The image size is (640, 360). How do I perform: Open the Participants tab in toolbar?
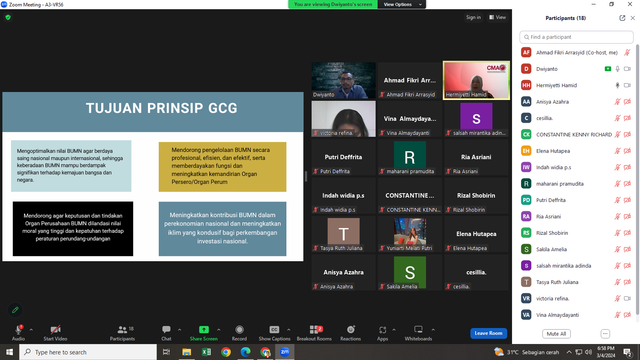(122, 333)
